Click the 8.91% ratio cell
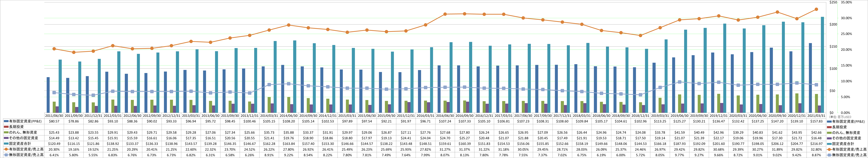868x158 pixels. pyautogui.click(x=269, y=155)
